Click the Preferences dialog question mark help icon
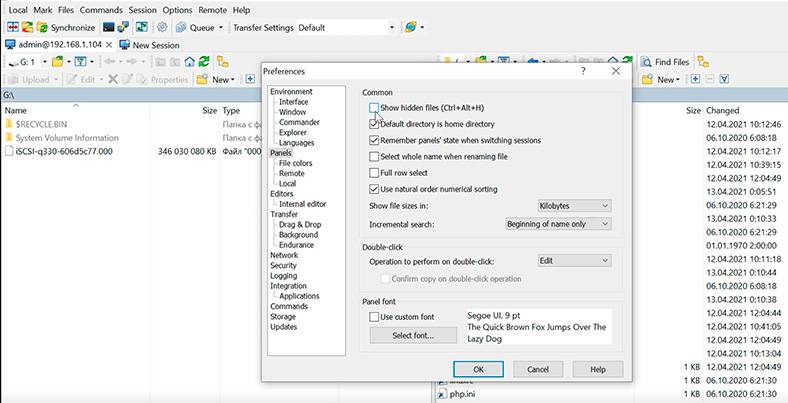The image size is (788, 403). tap(583, 71)
